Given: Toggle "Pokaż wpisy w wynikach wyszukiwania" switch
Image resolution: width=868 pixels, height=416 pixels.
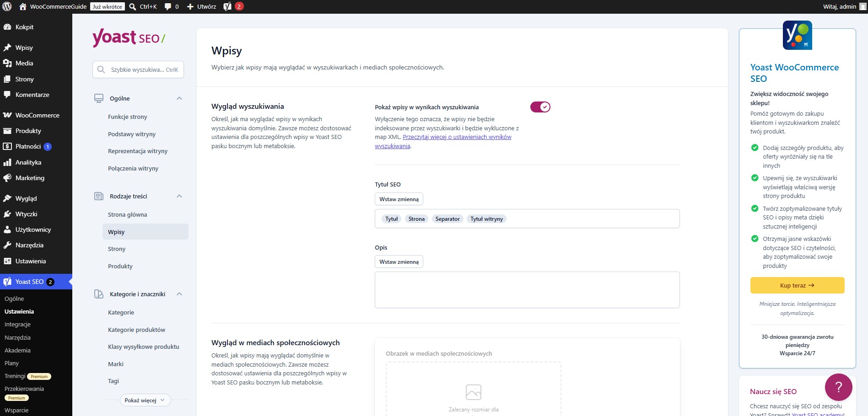Looking at the screenshot, I should [540, 107].
